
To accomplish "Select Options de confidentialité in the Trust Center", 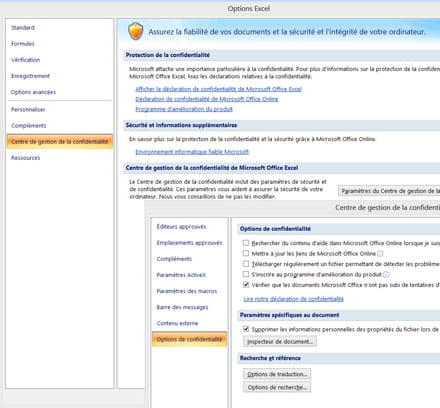I will click(189, 339).
